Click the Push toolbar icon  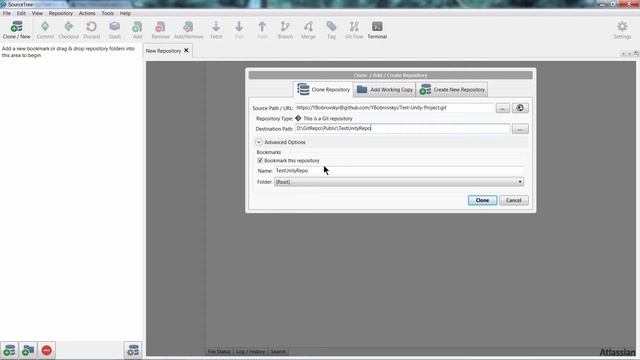pyautogui.click(x=262, y=30)
